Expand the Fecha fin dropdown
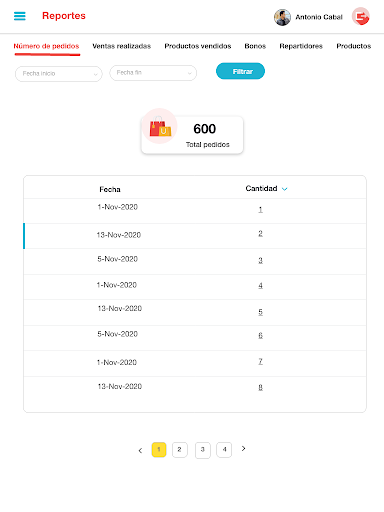This screenshot has height=512, width=384. [153, 73]
